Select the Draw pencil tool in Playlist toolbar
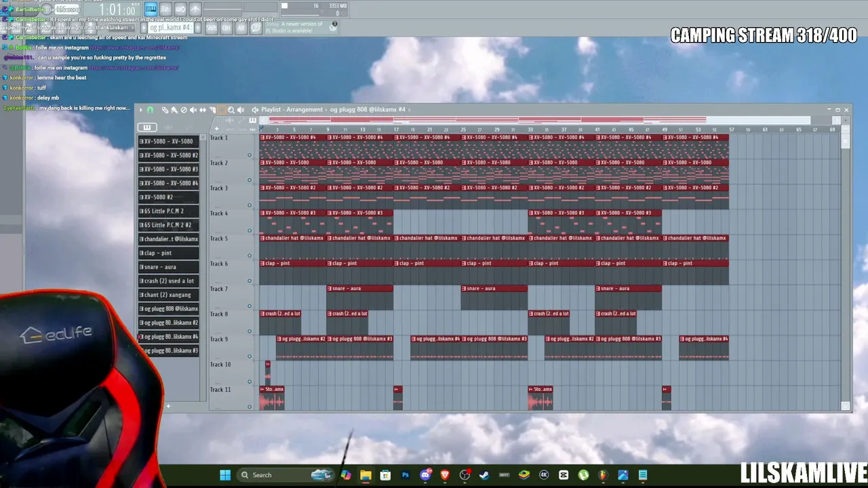 click(165, 110)
